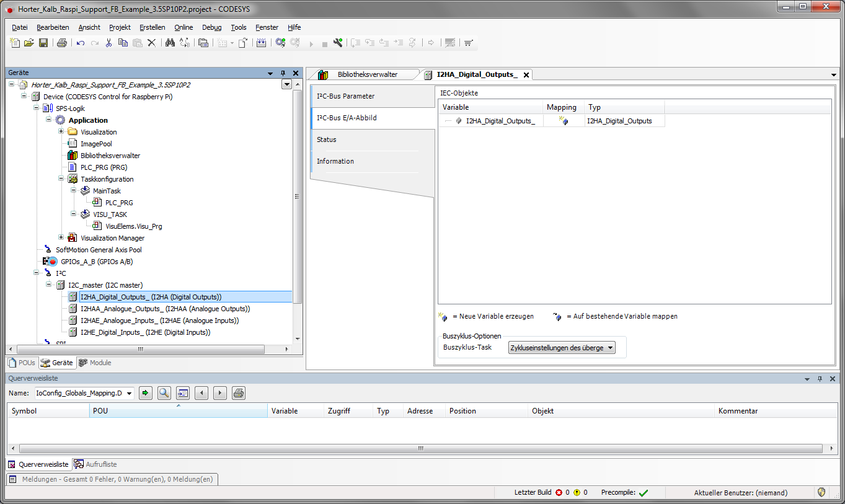Click the magnifier search icon in Querverweisliste
This screenshot has height=504, width=845.
(x=164, y=392)
